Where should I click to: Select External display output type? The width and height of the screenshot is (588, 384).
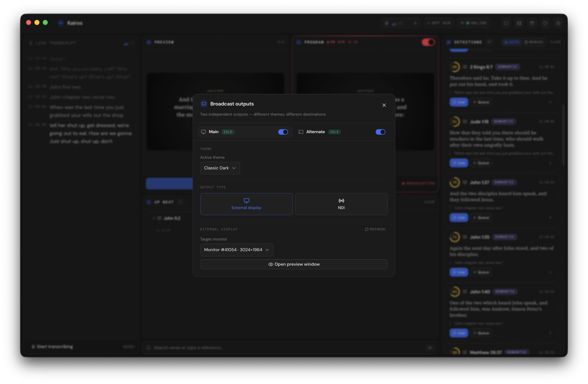tap(246, 204)
